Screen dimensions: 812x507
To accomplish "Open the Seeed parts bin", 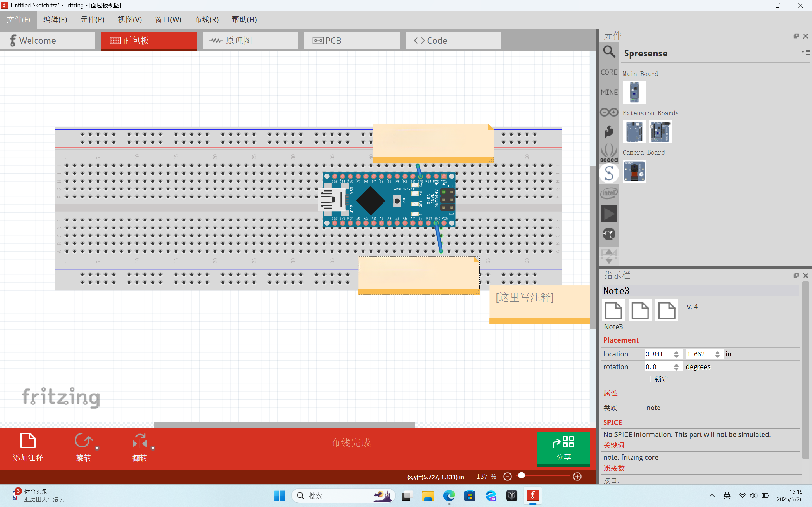I will pos(609,153).
